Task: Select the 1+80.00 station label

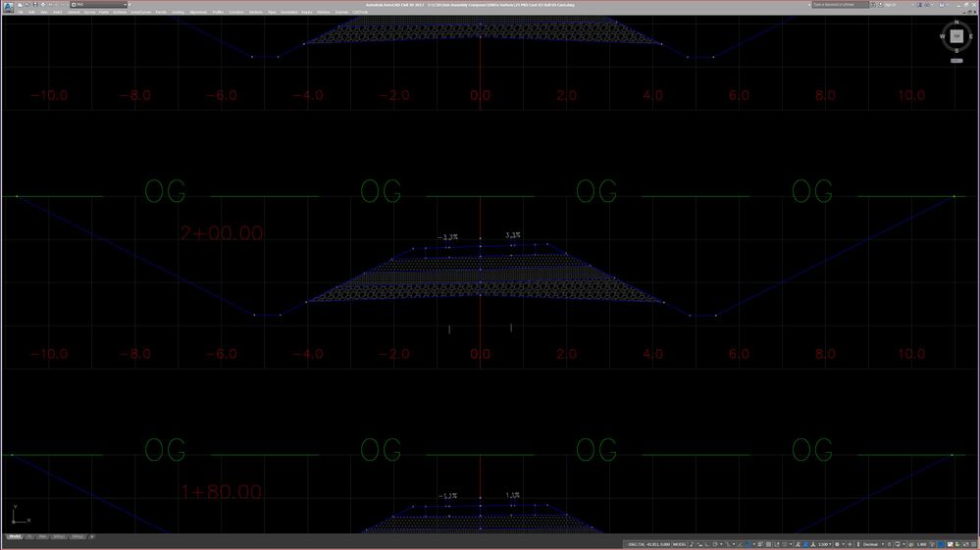Action: 221,492
